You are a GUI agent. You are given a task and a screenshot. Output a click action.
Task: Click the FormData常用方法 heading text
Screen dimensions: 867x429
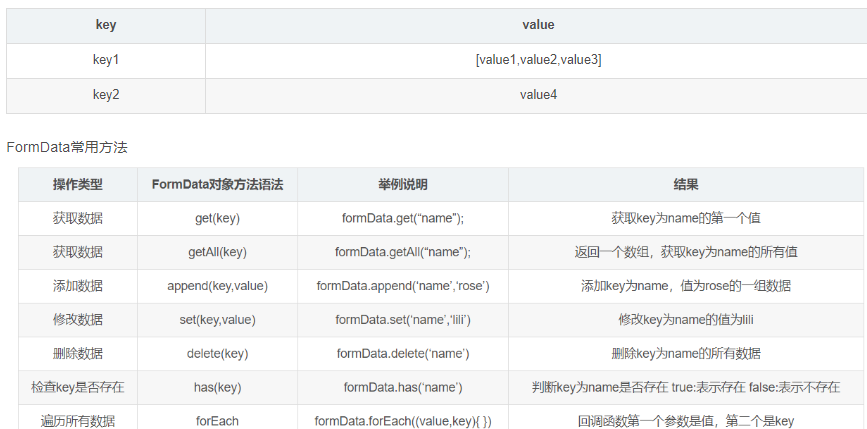(x=67, y=148)
